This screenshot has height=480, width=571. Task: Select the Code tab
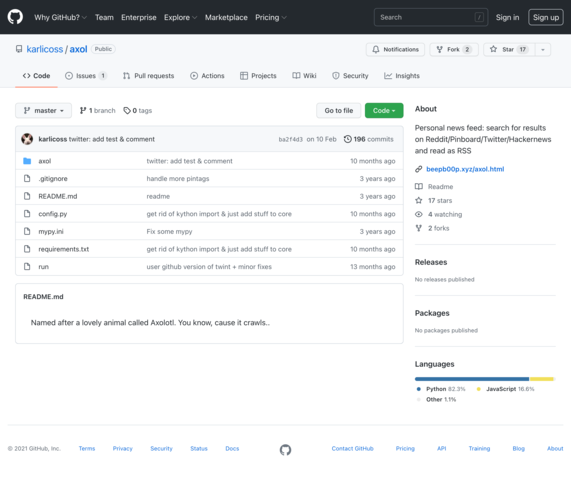36,76
